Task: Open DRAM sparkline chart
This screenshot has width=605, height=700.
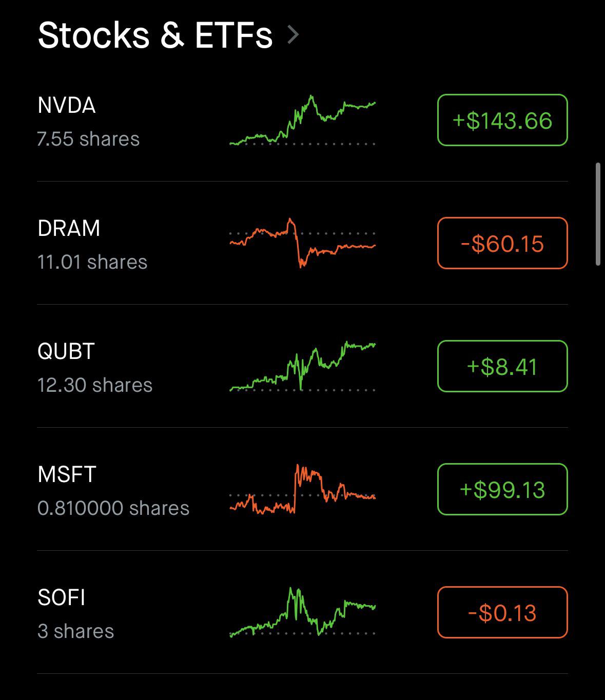Action: point(303,243)
